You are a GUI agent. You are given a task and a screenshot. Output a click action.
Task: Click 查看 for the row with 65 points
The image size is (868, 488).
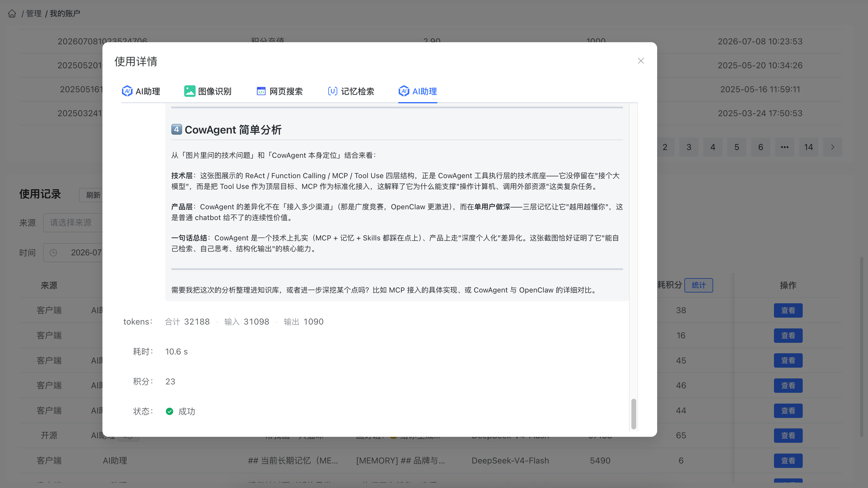(788, 436)
